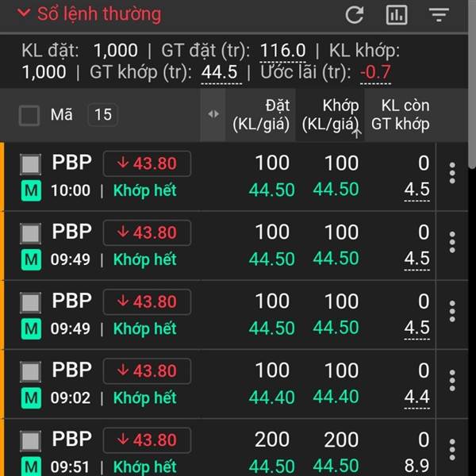Click the PBP symbol on 10:00 order
This screenshot has width=476, height=476.
click(x=72, y=163)
